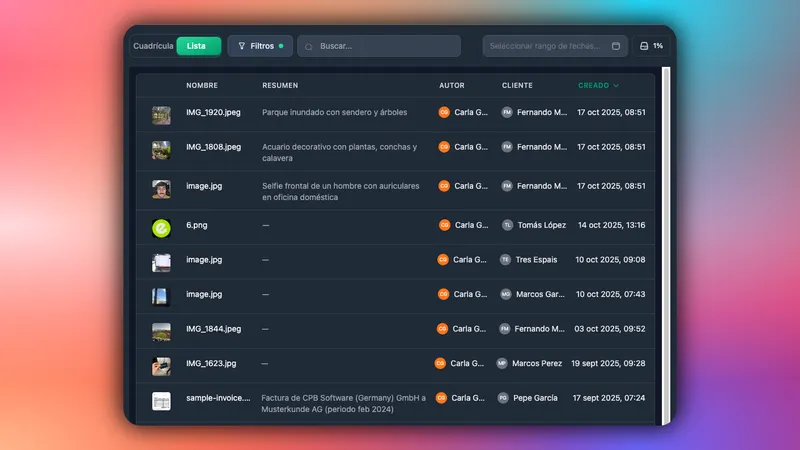The image size is (800, 450).
Task: Select the Lista view toggle
Action: pyautogui.click(x=198, y=46)
